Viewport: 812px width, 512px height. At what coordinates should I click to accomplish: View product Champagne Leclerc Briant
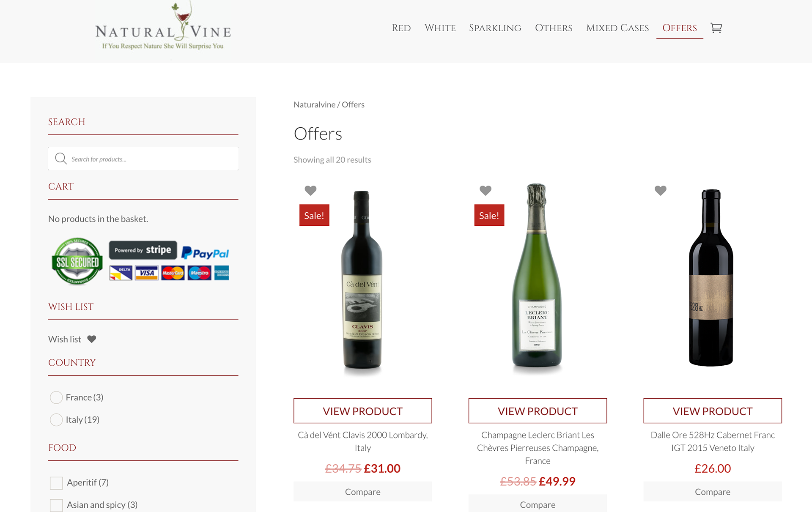[x=538, y=411]
